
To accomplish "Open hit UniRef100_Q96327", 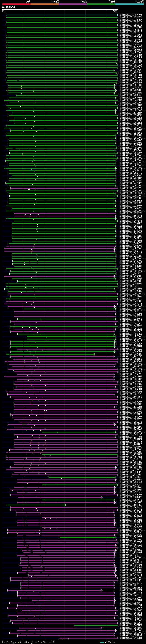I will pyautogui.click(x=131, y=17).
